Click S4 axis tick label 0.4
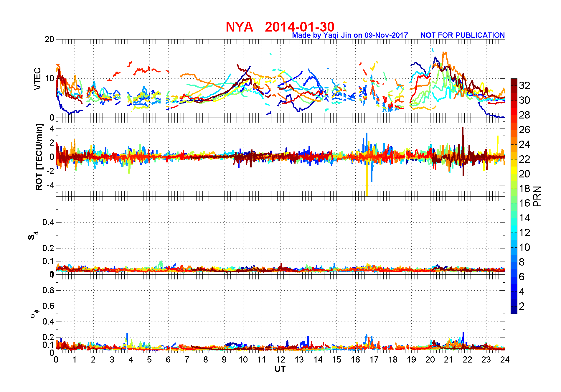Viewport: 561px width, 392px height. [48, 223]
